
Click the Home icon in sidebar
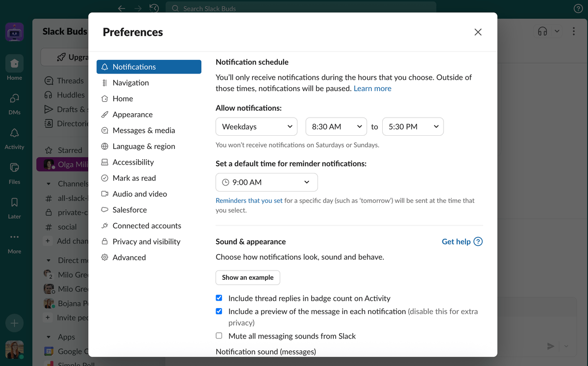tap(14, 64)
